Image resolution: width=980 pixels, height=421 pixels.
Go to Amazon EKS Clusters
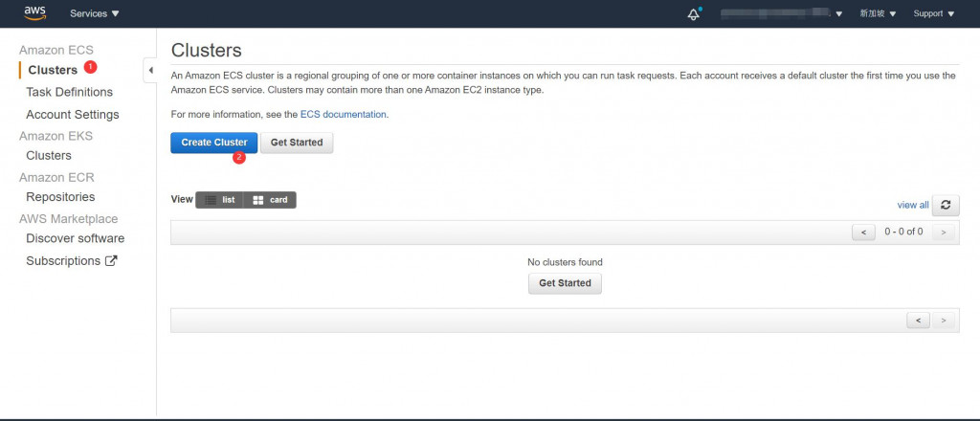[49, 156]
